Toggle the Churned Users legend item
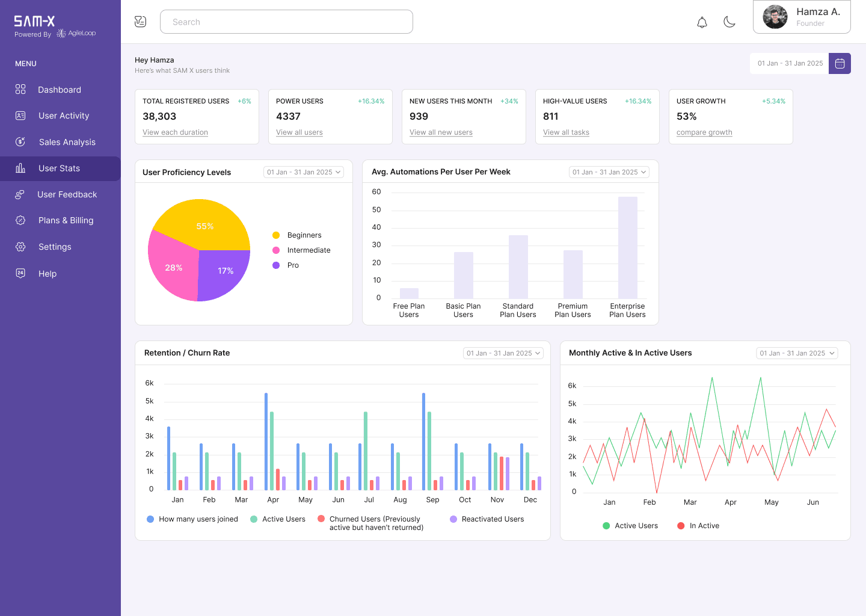The width and height of the screenshot is (866, 616). (370, 523)
